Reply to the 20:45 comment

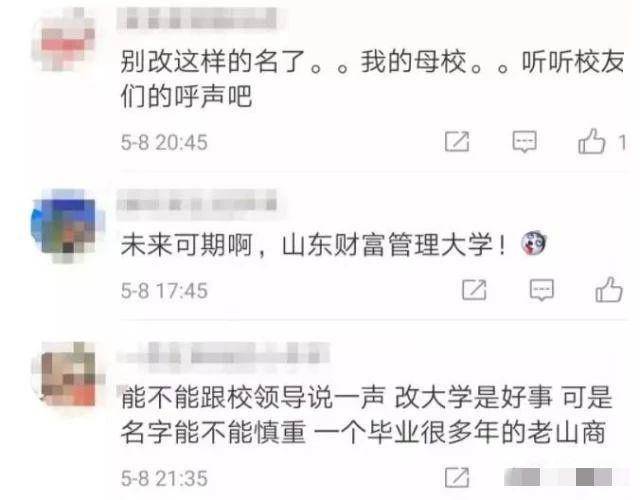tap(524, 141)
